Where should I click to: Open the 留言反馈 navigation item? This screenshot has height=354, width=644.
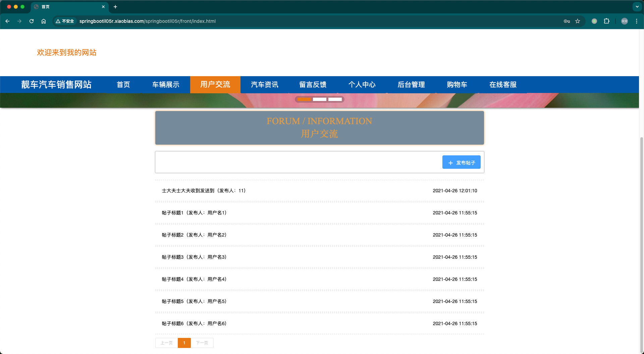point(313,85)
